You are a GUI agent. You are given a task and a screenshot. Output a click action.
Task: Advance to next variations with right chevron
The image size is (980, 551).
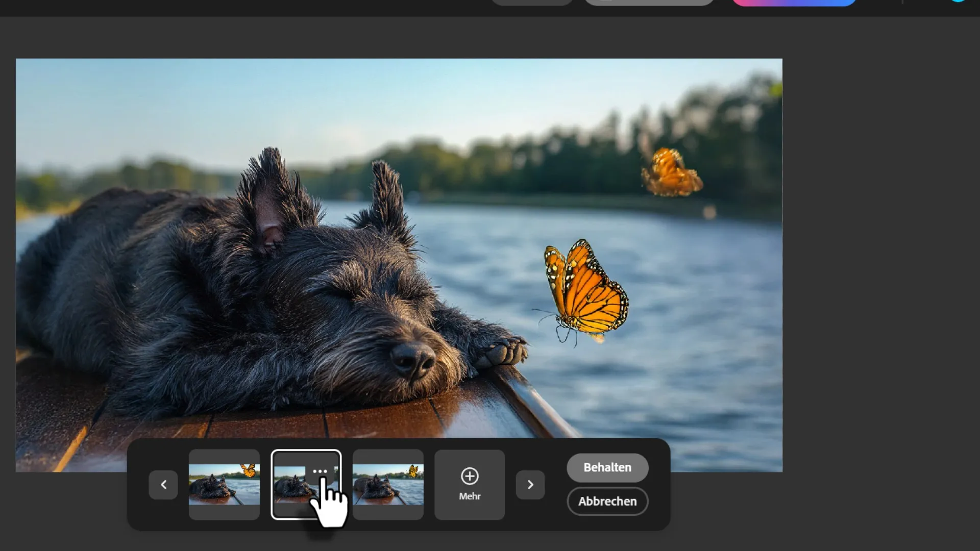(530, 485)
